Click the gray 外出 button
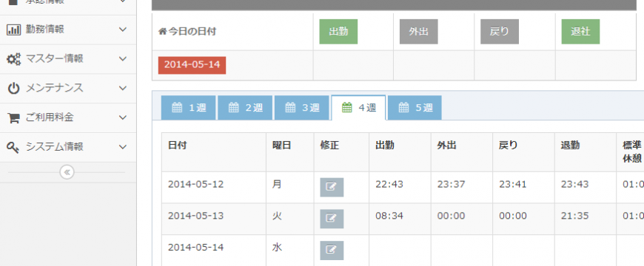 click(418, 32)
